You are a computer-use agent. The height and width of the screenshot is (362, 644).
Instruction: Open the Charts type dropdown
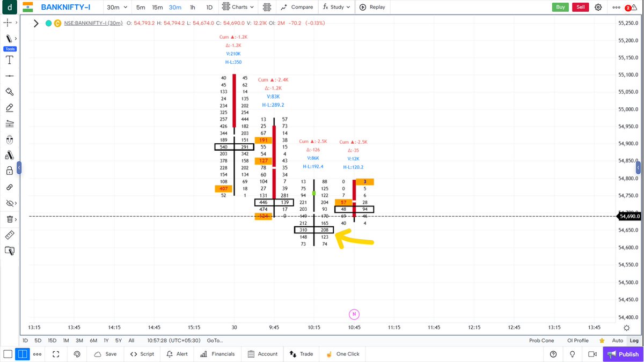[x=238, y=7]
